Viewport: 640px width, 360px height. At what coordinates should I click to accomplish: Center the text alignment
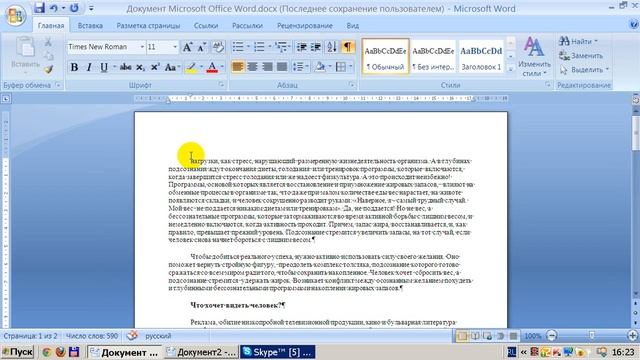tap(252, 67)
